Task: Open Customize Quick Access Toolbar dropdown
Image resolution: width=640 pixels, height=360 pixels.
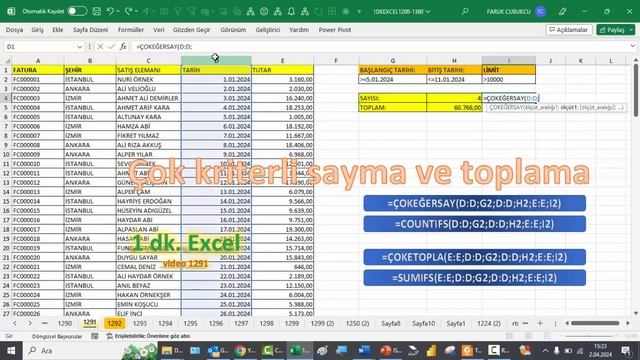Action: coord(359,11)
